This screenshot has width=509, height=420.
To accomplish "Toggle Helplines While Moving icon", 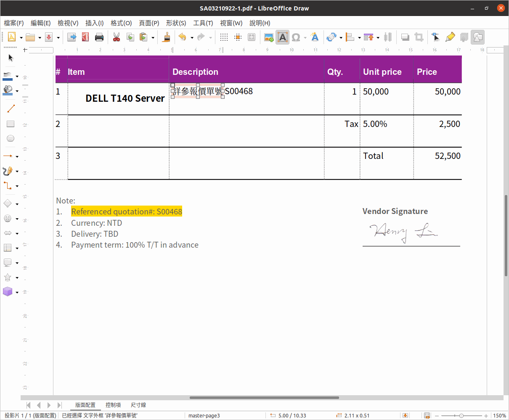I will 252,37.
